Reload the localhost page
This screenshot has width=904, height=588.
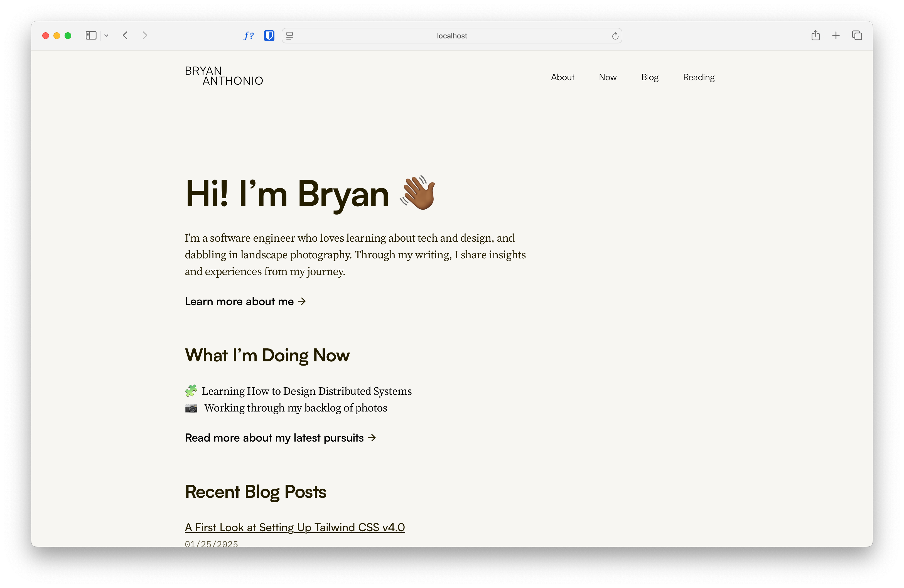pos(615,36)
